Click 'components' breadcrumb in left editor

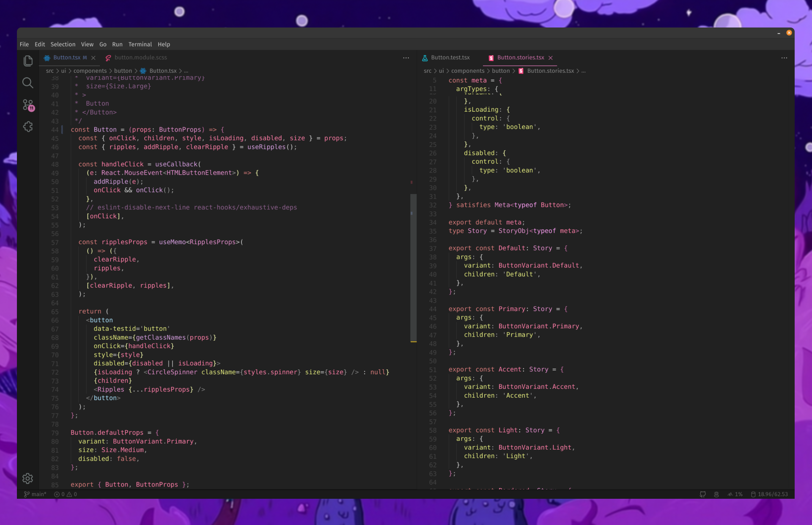90,71
